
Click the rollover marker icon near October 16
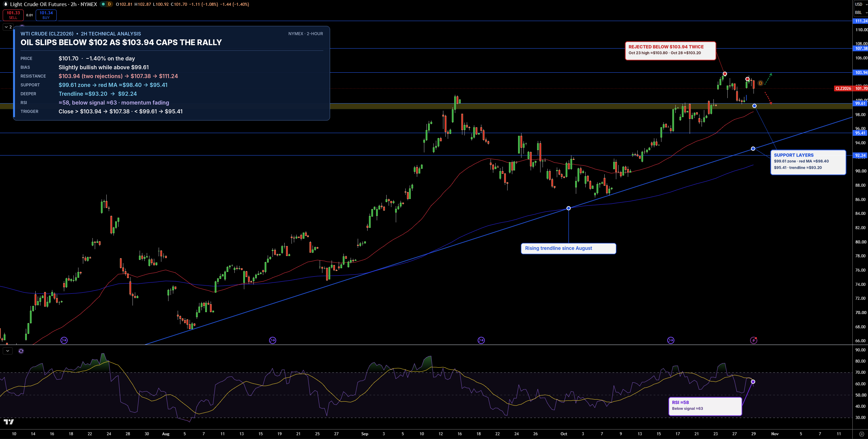671,340
